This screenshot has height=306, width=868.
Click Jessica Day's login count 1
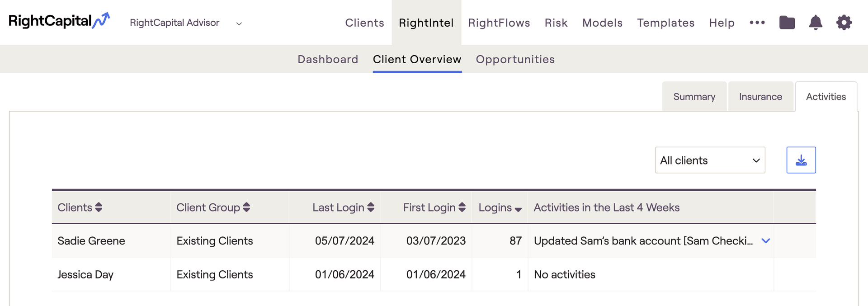coord(519,274)
